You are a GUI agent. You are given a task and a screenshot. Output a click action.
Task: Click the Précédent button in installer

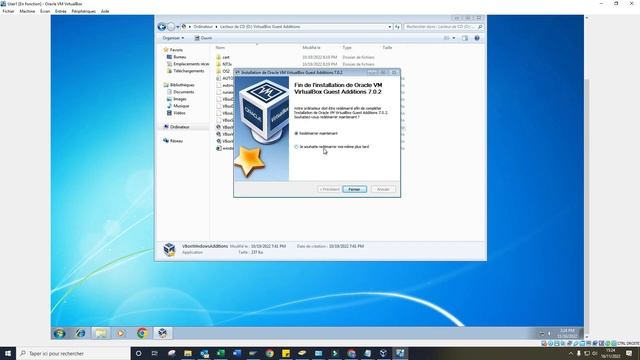(329, 189)
